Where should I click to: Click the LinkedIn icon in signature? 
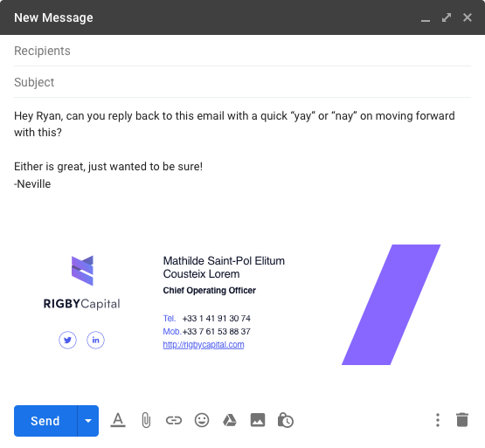(x=95, y=340)
